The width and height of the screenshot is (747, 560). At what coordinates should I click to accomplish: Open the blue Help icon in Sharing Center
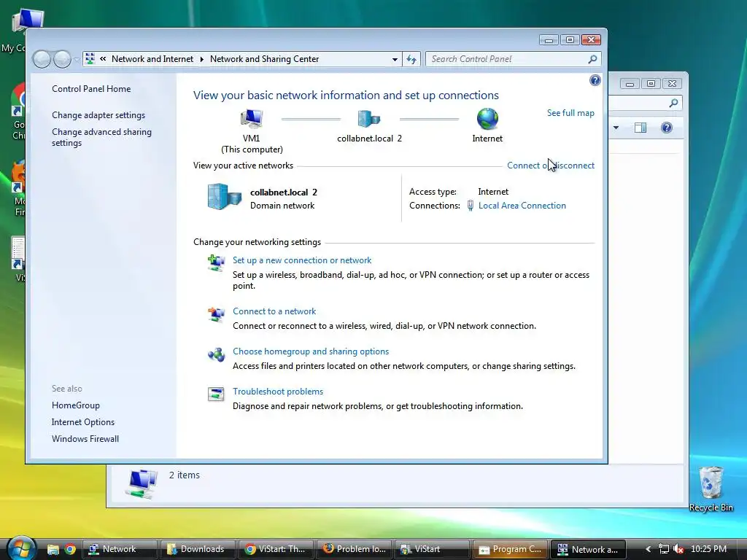(x=595, y=80)
